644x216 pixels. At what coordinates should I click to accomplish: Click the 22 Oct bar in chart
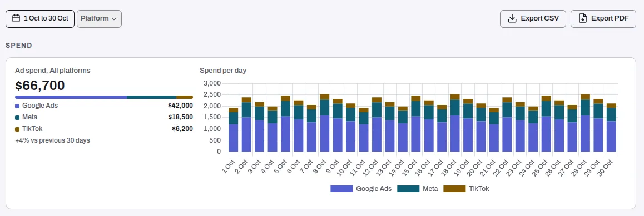click(x=507, y=124)
